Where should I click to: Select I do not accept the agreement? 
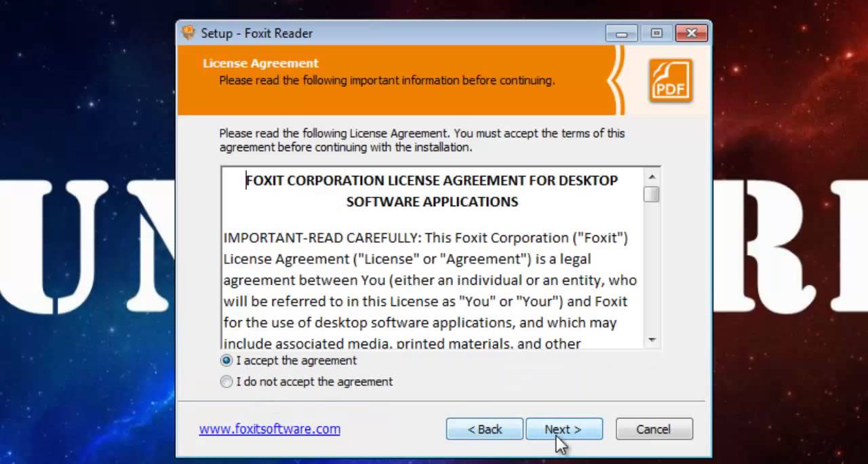pyautogui.click(x=307, y=381)
